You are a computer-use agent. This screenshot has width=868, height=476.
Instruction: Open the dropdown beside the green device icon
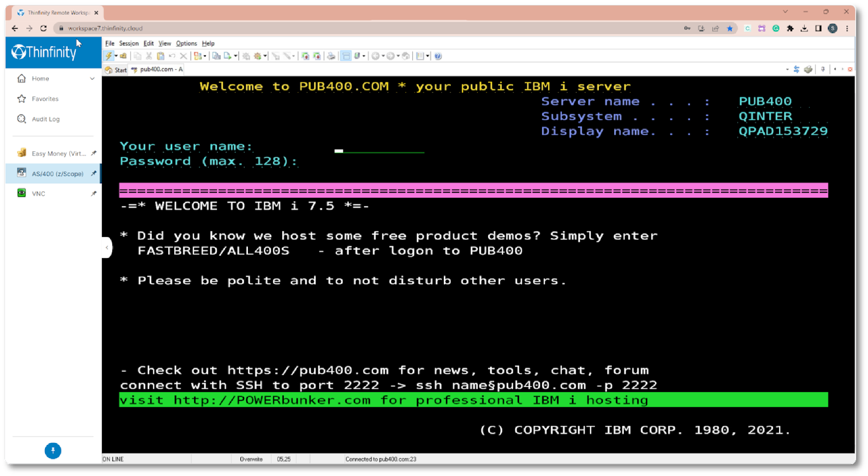[364, 56]
